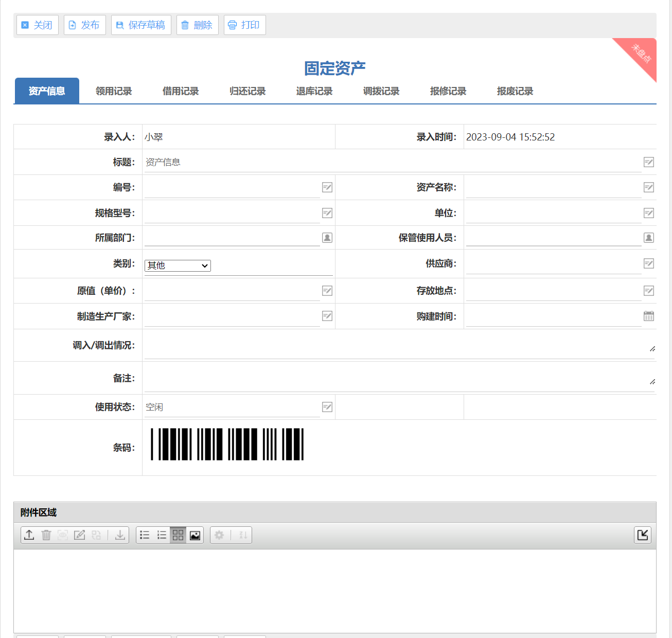
Task: Open the 购建时间 calendar picker
Action: tap(649, 316)
